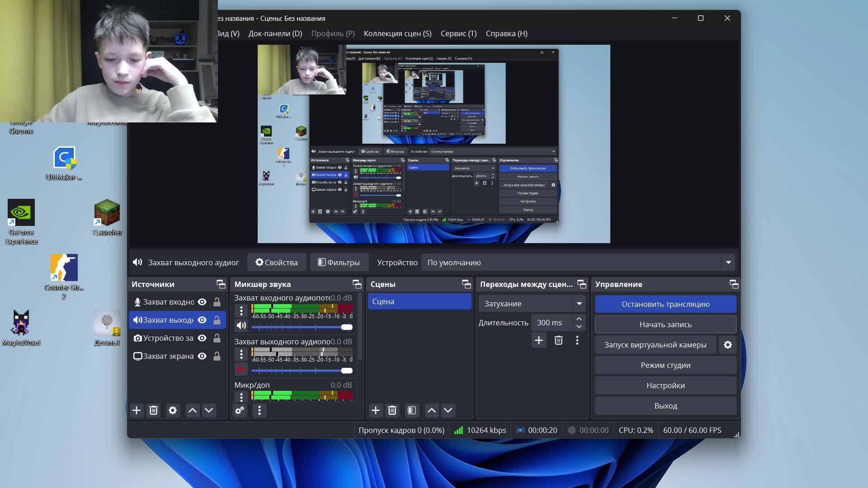
Task: Open scene filters icon in Scenes toolbar
Action: point(411,410)
